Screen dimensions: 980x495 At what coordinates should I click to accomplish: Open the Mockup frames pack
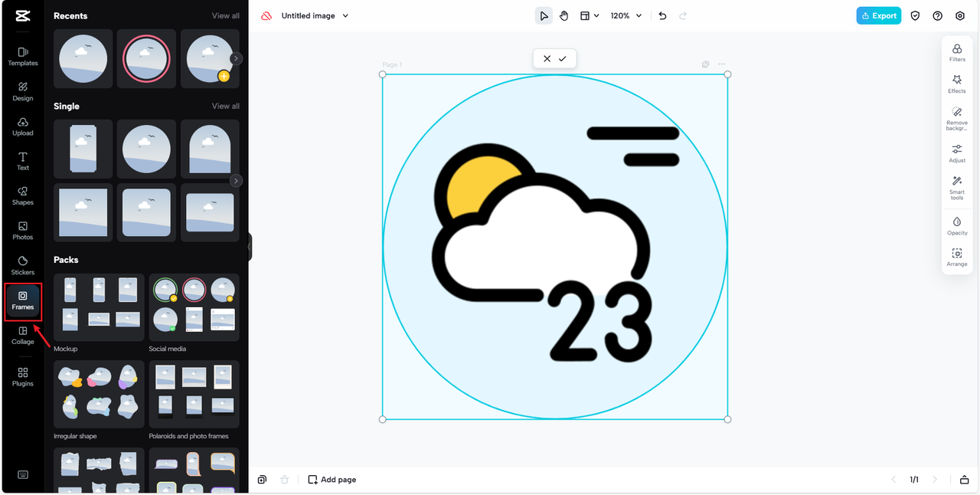99,307
